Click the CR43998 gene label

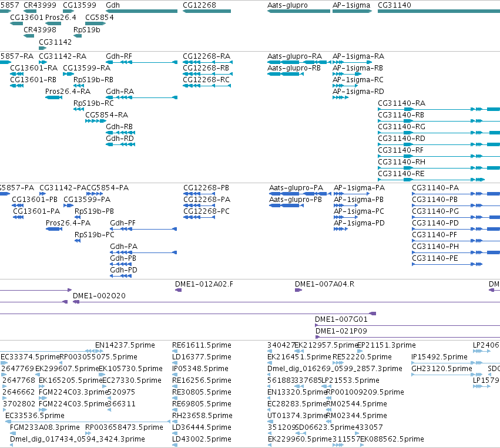[40, 29]
